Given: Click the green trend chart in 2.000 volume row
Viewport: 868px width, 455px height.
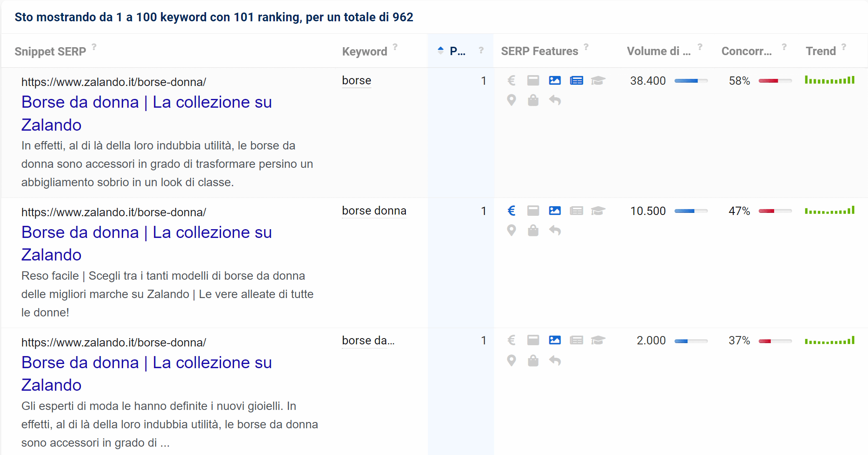Looking at the screenshot, I should pos(830,340).
